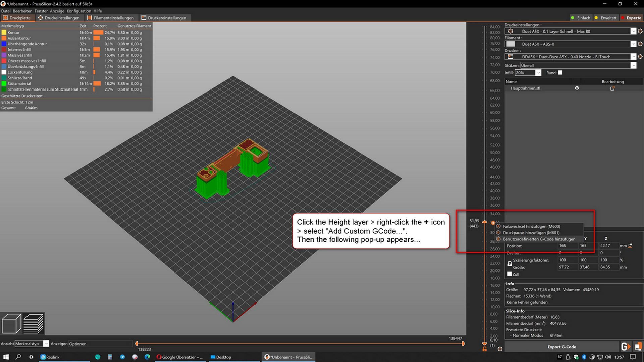Click the right handle of the horizontal move slider

click(463, 343)
